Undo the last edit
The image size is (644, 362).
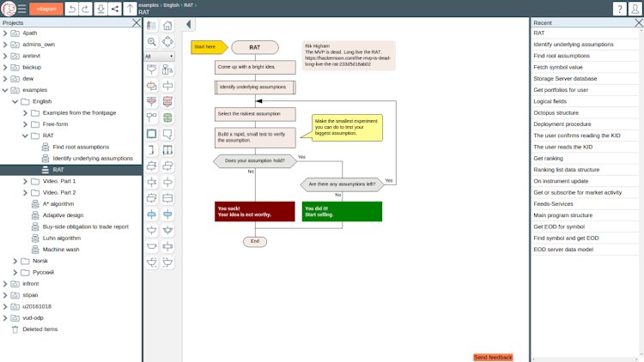point(72,9)
